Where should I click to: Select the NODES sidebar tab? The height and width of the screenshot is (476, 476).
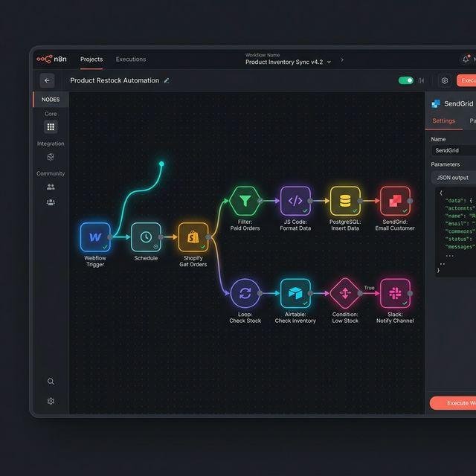51,100
